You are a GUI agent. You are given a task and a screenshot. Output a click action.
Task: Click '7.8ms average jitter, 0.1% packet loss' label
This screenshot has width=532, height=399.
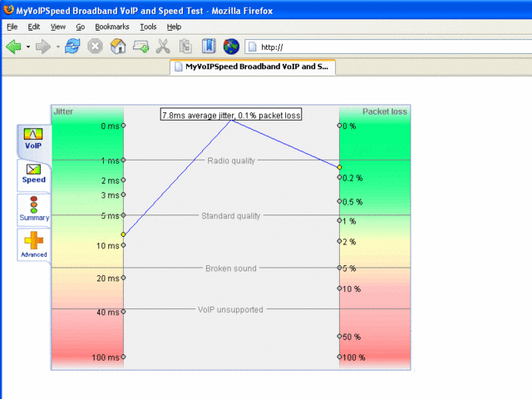coord(231,115)
